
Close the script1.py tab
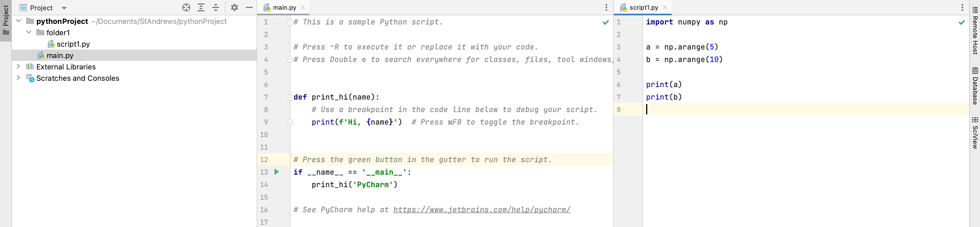coord(665,7)
